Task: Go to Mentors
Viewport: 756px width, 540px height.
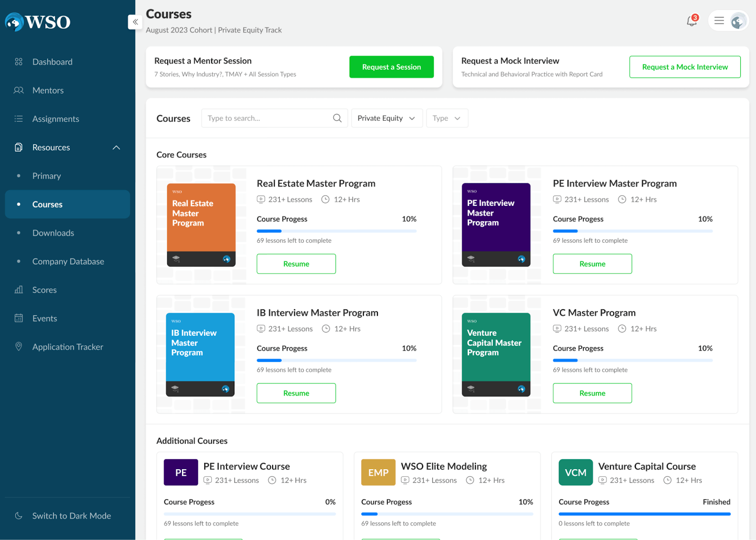Action: point(48,90)
